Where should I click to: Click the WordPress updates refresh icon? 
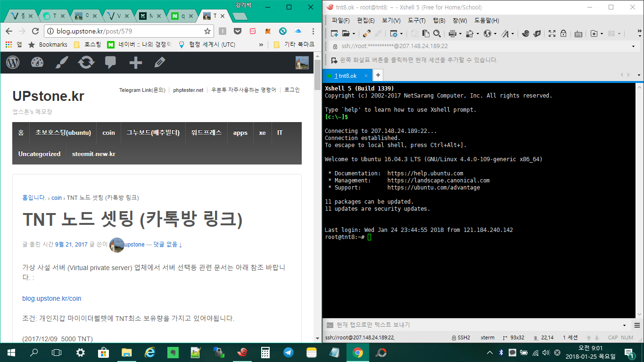[x=86, y=62]
